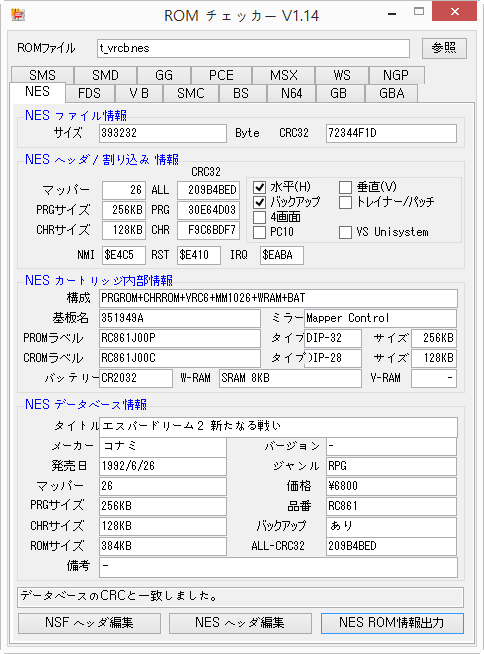Click the RST vector field $E410
Viewport: 484px width, 654px height.
[x=199, y=255]
